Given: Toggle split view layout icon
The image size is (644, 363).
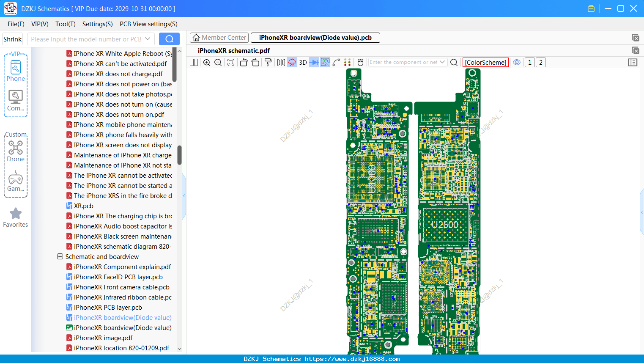Looking at the screenshot, I should tap(194, 63).
